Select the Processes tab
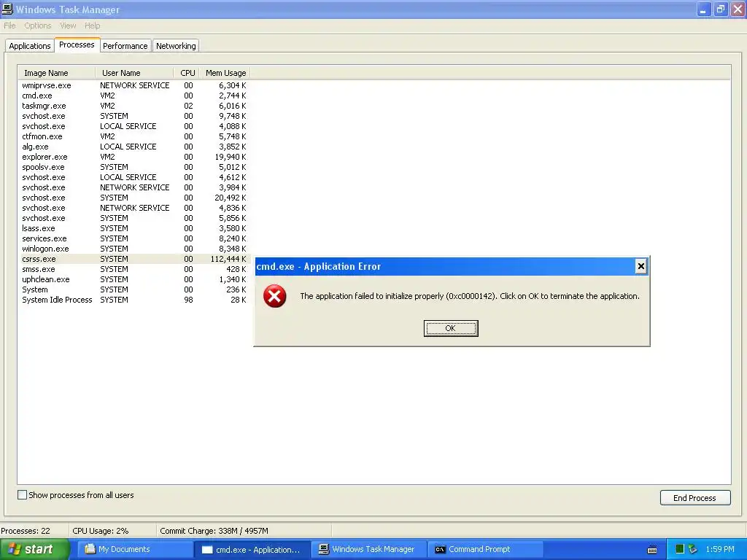747x560 pixels. point(77,44)
